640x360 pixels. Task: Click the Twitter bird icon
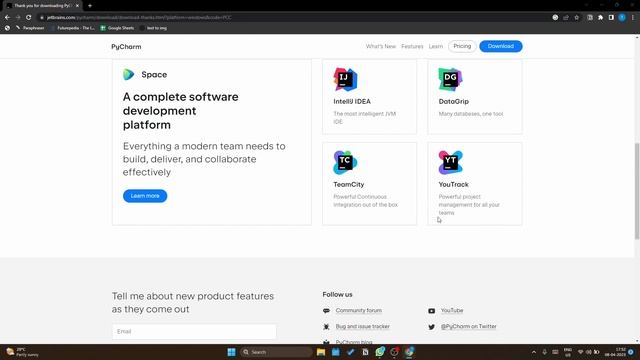(431, 327)
